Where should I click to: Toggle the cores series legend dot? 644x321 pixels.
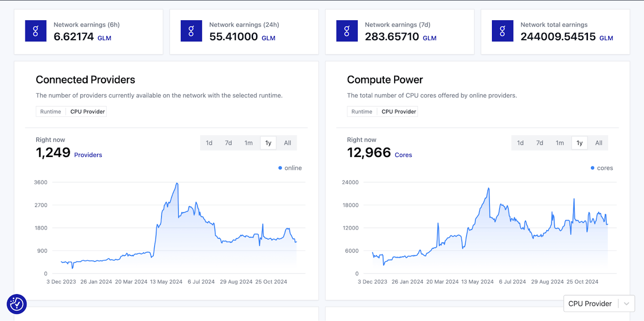click(592, 168)
